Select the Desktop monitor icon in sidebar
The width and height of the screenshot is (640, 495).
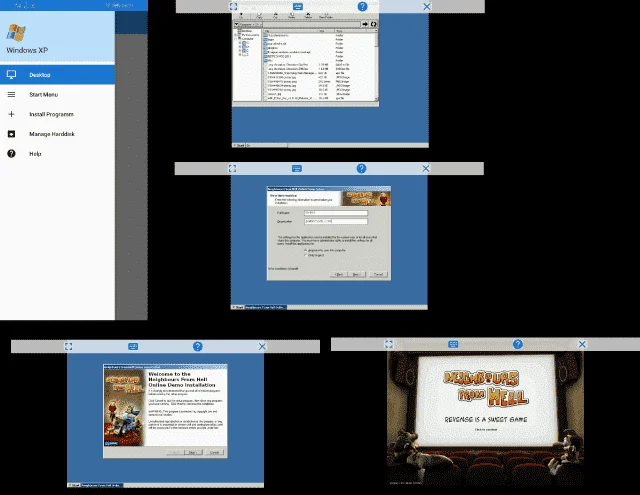coord(11,75)
